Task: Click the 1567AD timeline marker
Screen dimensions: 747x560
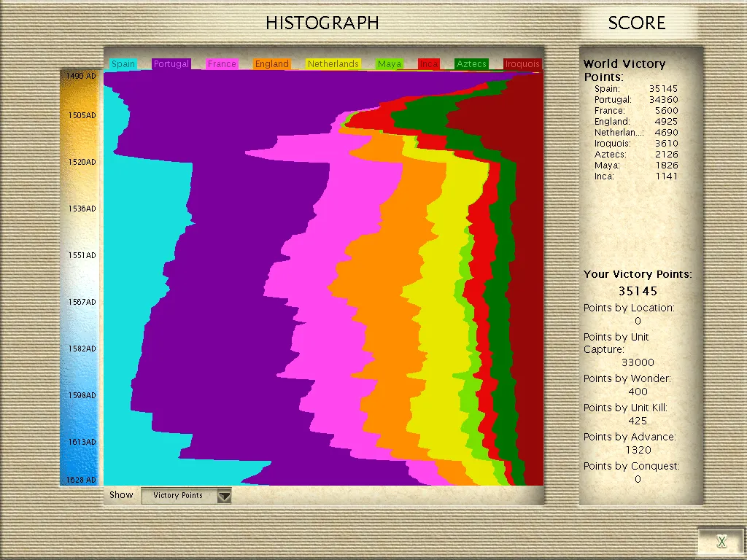Action: click(82, 302)
